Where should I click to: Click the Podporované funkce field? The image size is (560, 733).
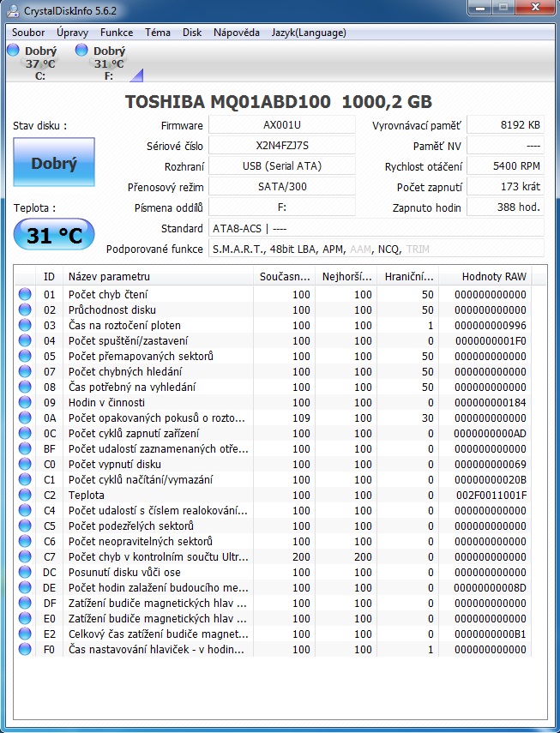(376, 249)
